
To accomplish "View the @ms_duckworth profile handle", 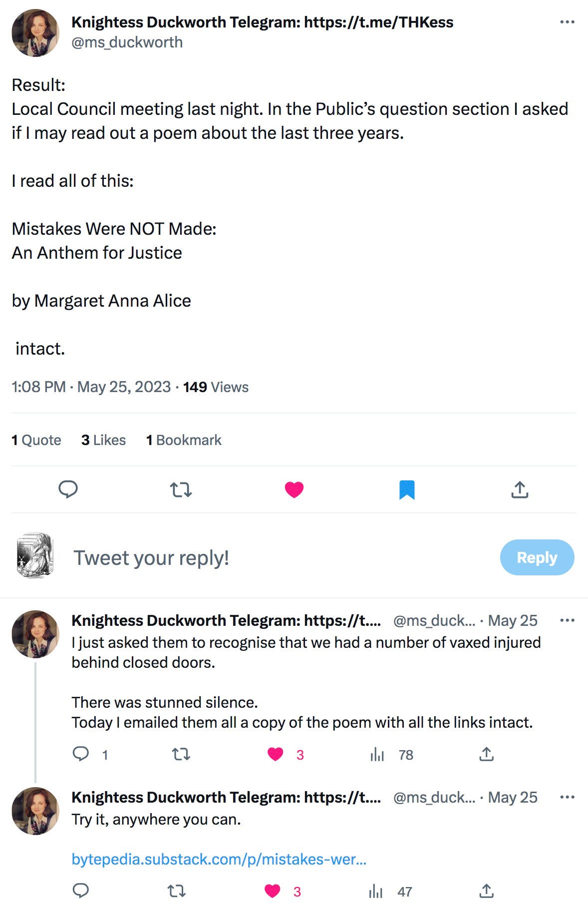I will click(x=127, y=42).
